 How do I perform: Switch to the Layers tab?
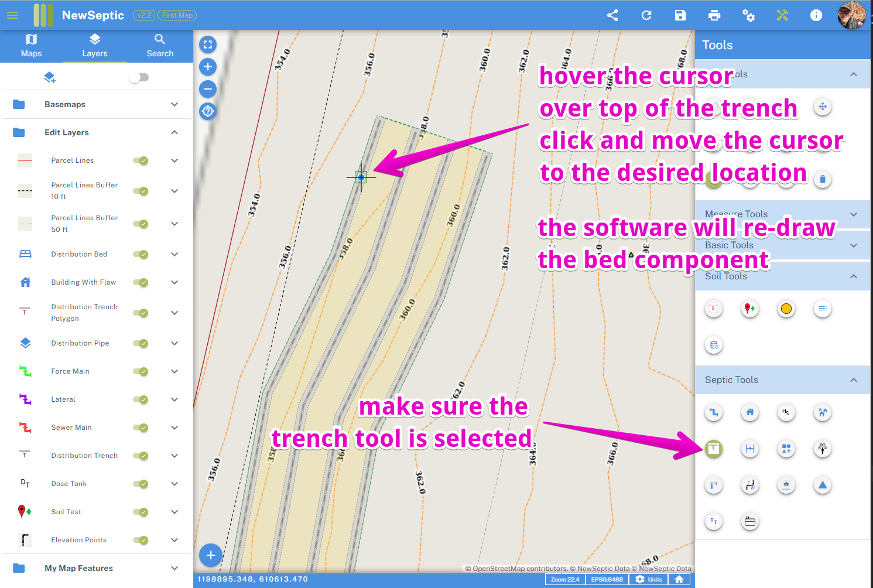tap(95, 46)
